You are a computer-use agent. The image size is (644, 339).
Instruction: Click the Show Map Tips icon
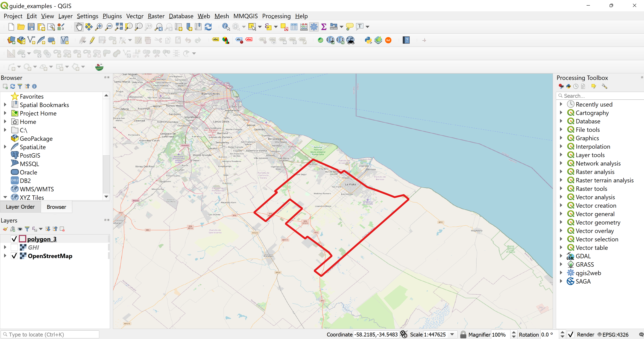(349, 26)
